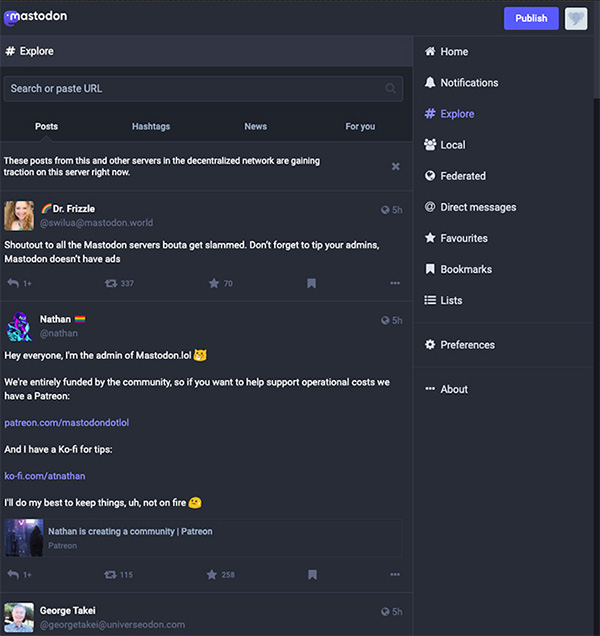Switch to the Hashtags tab
The image size is (600, 636).
pyautogui.click(x=151, y=127)
